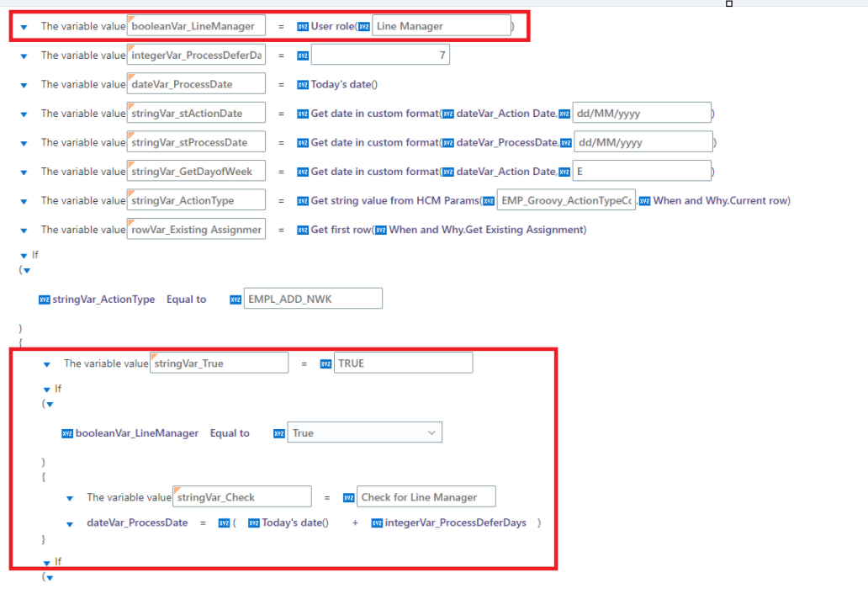Image resolution: width=868 pixels, height=594 pixels.
Task: Click XYZ icon before TRUE value field
Action: [x=325, y=363]
